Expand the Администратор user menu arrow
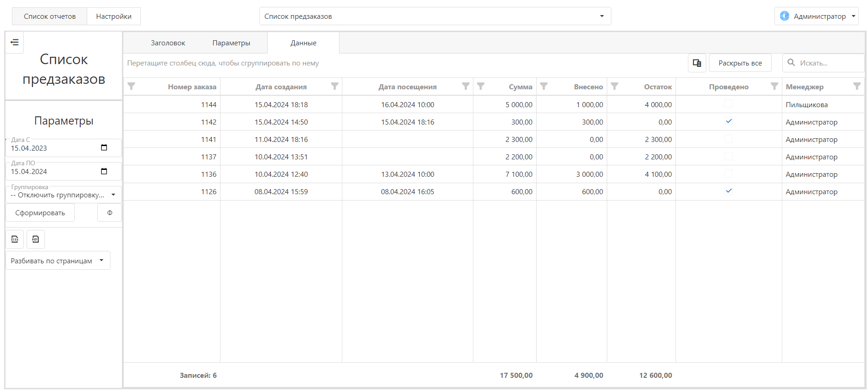868x392 pixels. 853,16
